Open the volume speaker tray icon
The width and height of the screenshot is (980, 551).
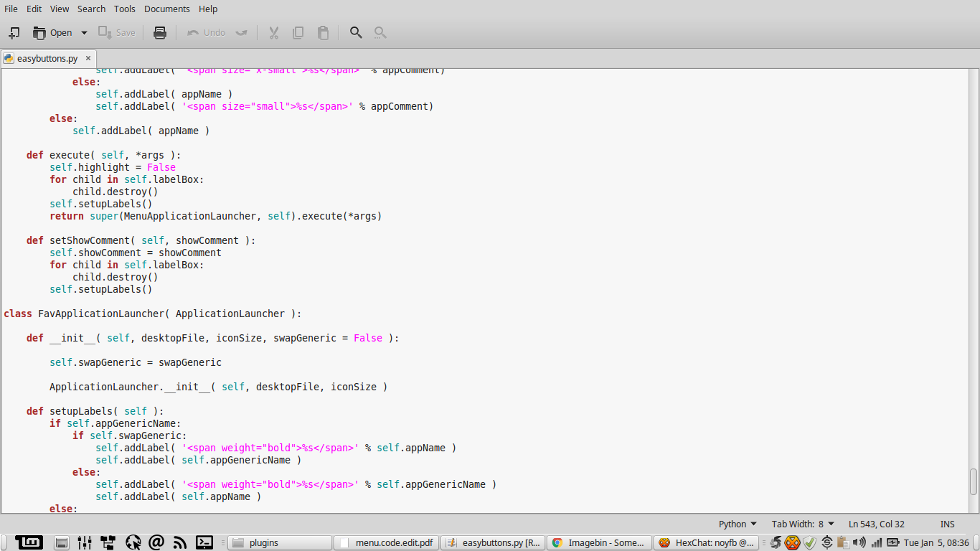point(859,542)
